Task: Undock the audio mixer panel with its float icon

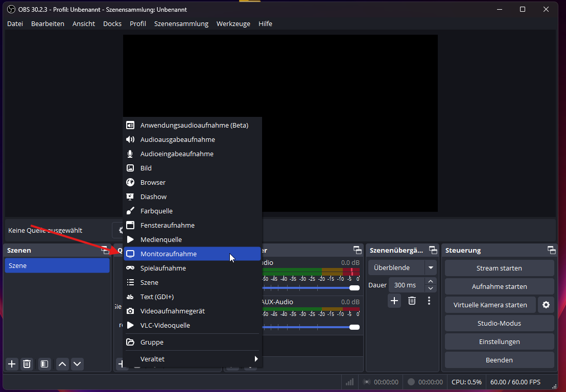Action: 358,250
